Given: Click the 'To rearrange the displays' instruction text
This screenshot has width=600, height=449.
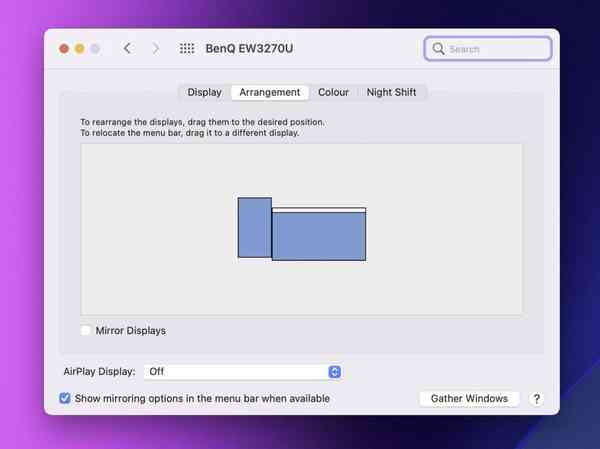Looking at the screenshot, I should click(x=202, y=122).
